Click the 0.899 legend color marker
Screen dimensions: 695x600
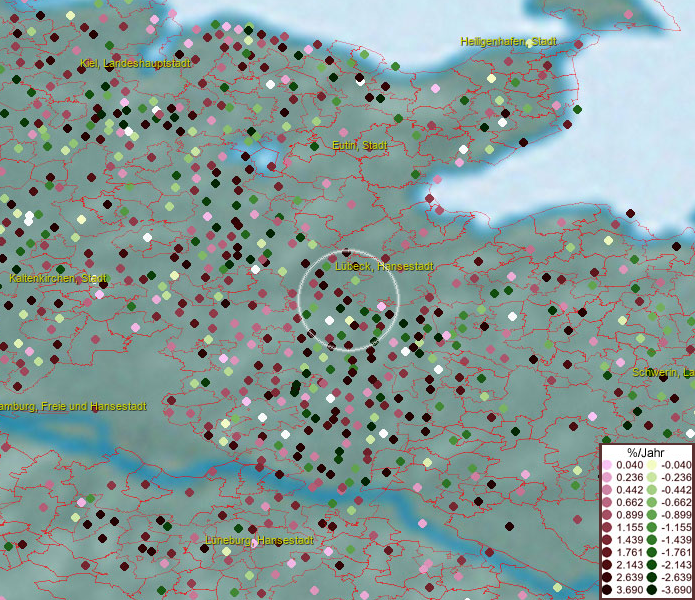coord(607,515)
